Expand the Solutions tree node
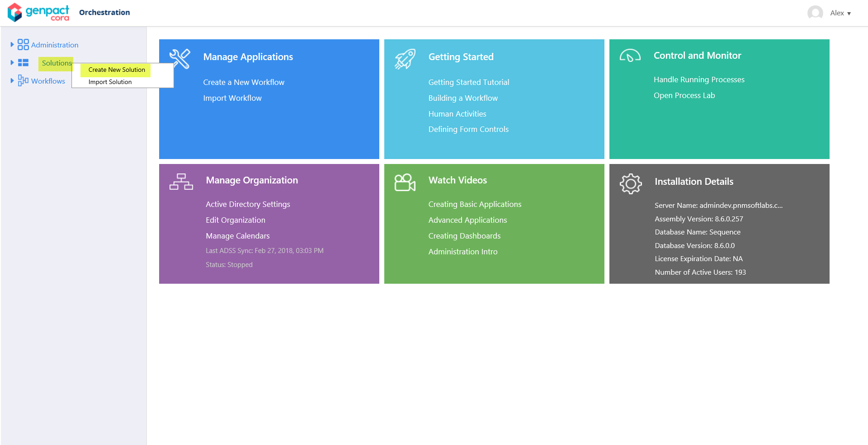The height and width of the screenshot is (445, 868). coord(12,62)
